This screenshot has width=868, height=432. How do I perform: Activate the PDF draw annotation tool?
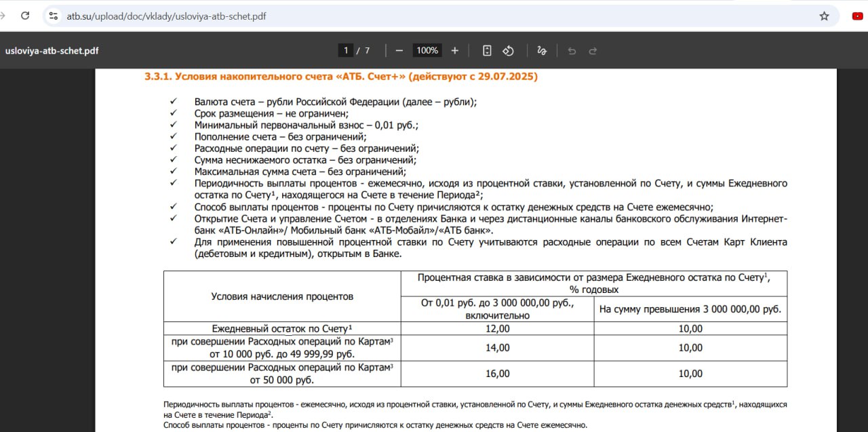[541, 50]
